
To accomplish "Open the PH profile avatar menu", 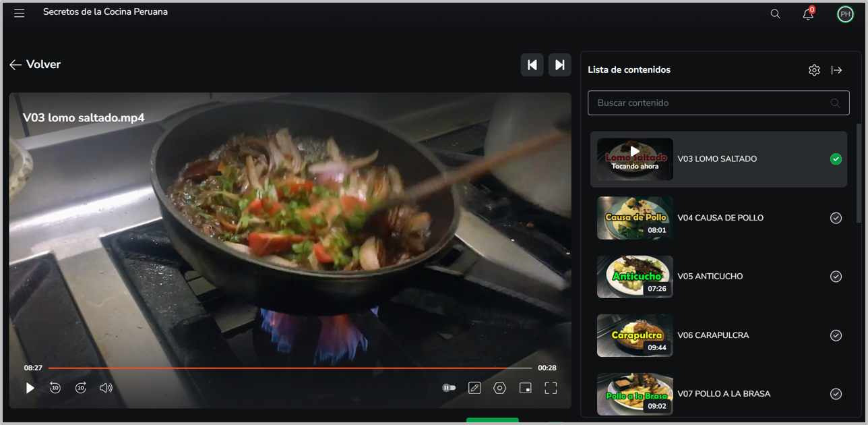I will [844, 14].
